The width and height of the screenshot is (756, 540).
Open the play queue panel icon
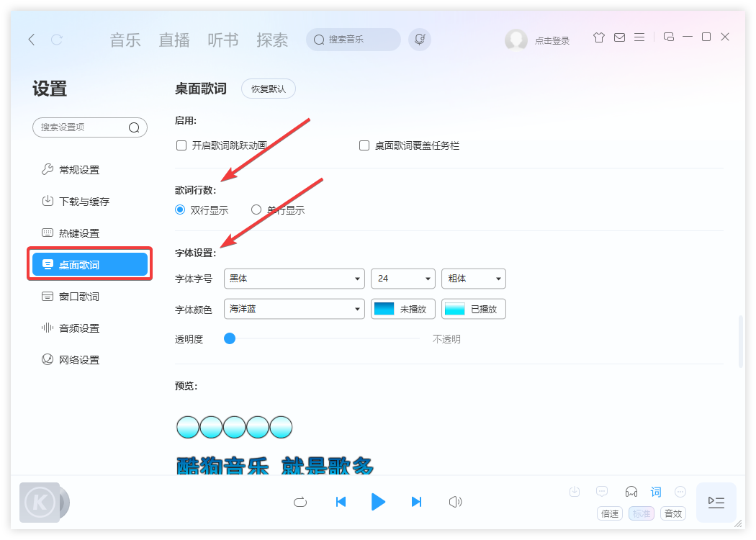tap(716, 502)
